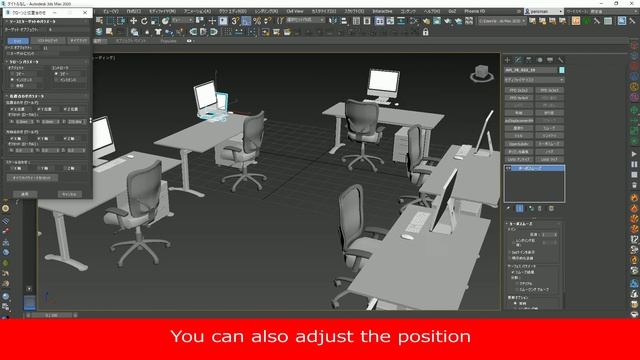This screenshot has height=360, width=640.
Task: Toggle TurboSmooth Isoline Display checkbox
Action: (x=509, y=252)
